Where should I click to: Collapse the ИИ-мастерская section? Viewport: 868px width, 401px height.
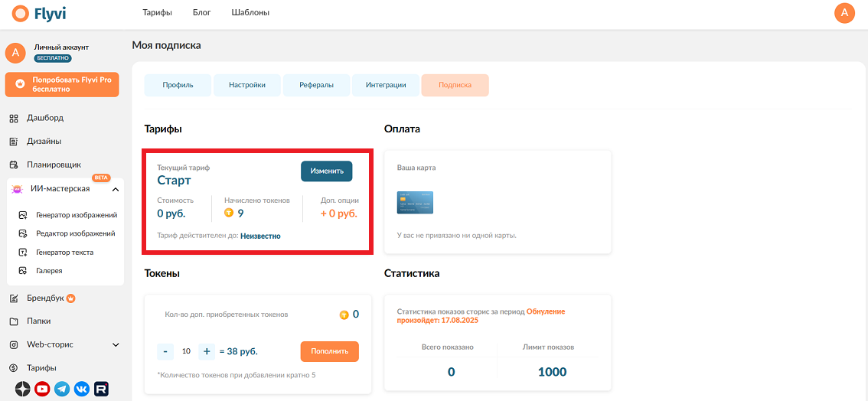pos(115,190)
